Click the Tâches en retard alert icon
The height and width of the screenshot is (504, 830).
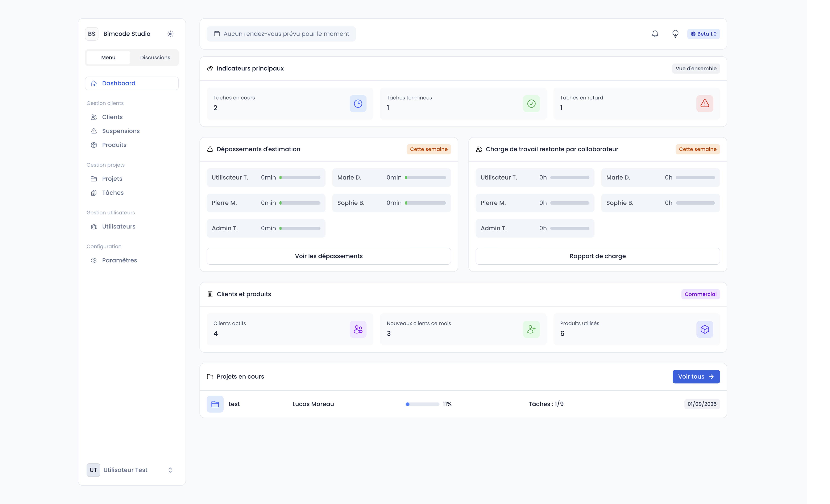point(705,104)
